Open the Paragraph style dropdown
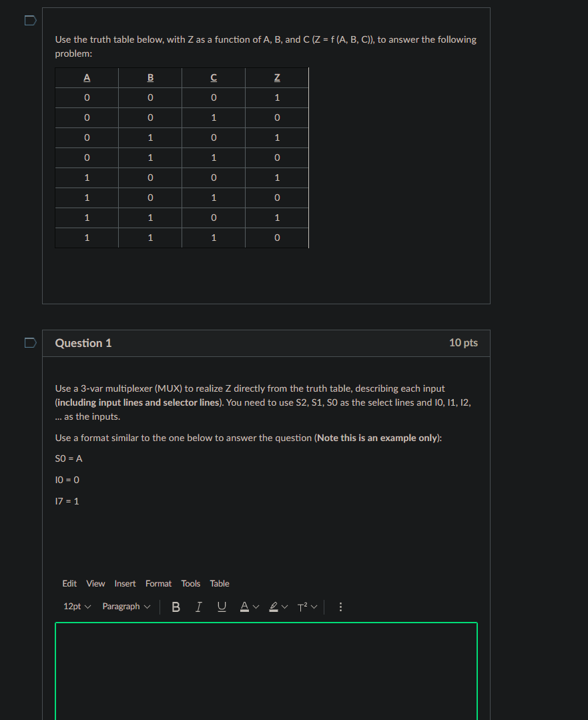The width and height of the screenshot is (588, 720). (x=125, y=607)
